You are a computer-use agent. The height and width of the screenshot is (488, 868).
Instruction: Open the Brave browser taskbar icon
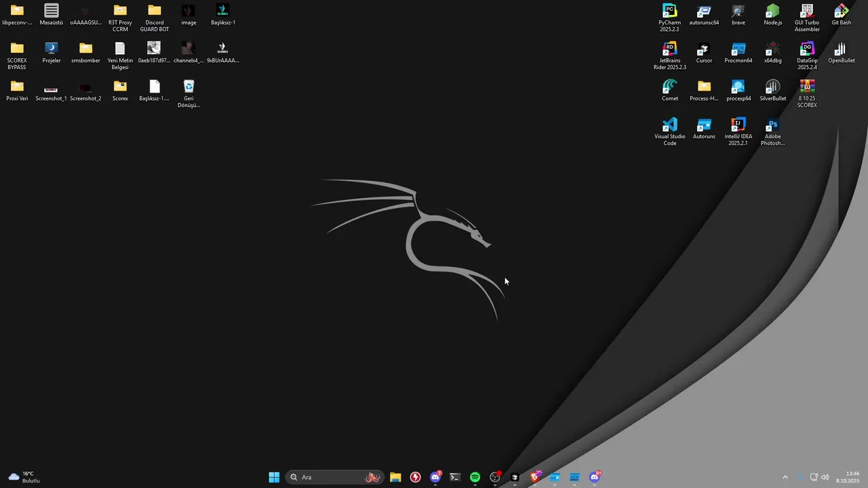tap(534, 477)
